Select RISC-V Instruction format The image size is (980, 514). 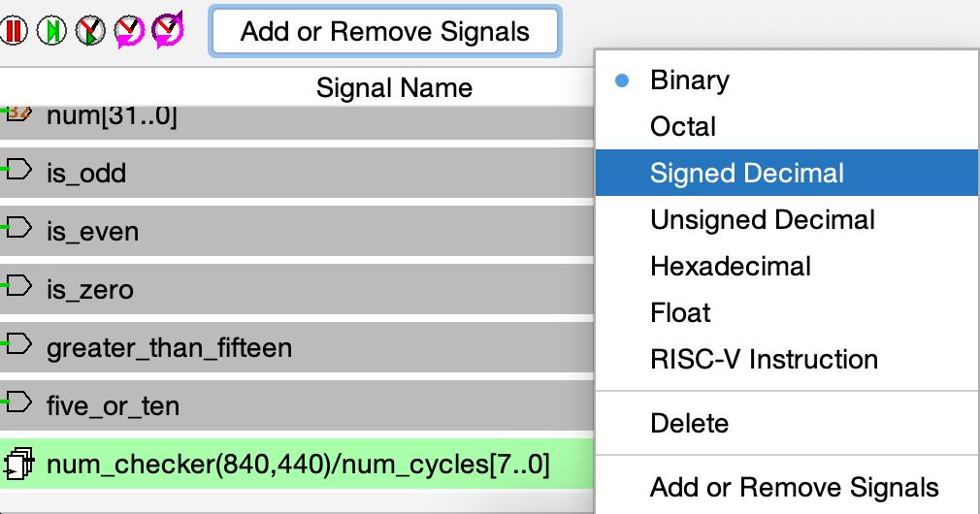(x=764, y=360)
